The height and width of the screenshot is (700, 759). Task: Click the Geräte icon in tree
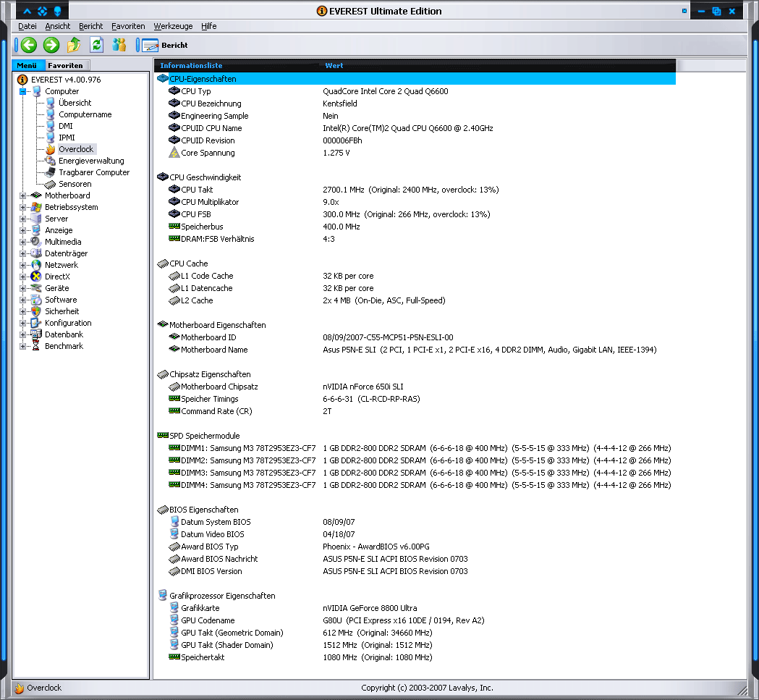point(36,288)
